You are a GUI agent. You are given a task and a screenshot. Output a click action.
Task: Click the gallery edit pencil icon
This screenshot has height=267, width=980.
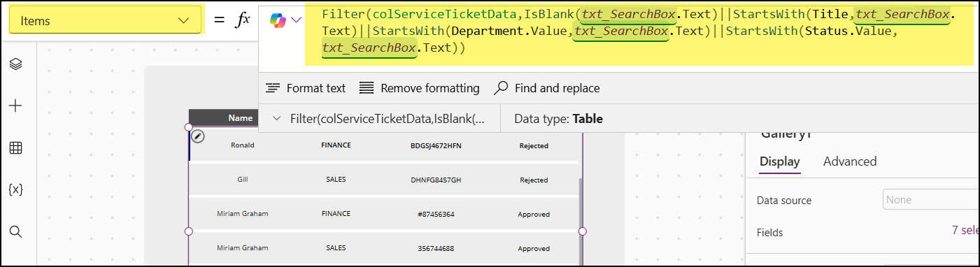coord(198,136)
